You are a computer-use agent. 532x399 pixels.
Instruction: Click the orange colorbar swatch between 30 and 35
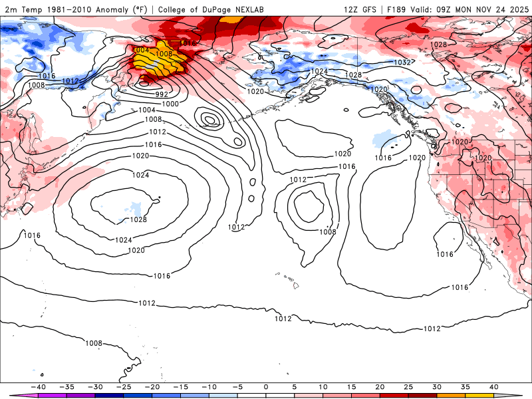click(x=452, y=396)
